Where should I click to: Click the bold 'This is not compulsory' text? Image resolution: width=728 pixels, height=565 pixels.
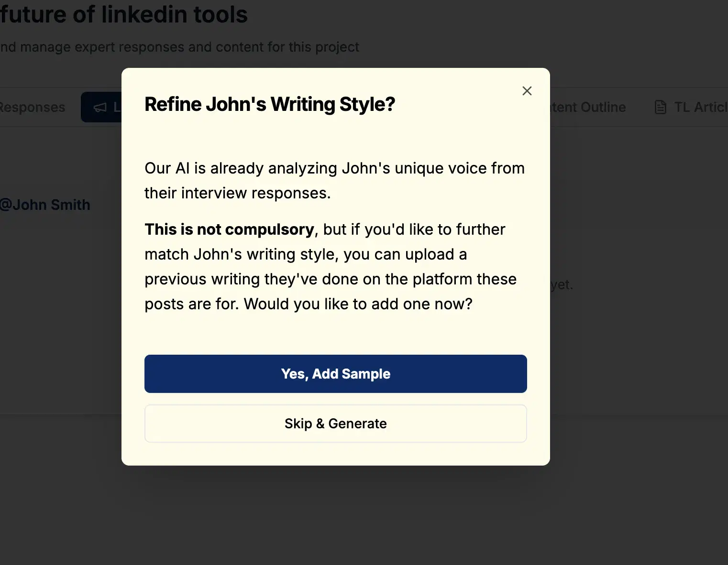click(229, 229)
